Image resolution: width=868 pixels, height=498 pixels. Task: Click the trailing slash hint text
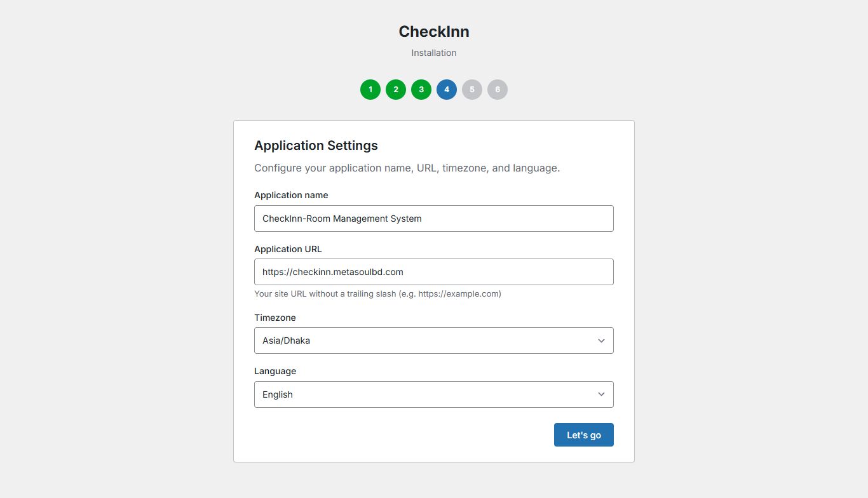[377, 294]
